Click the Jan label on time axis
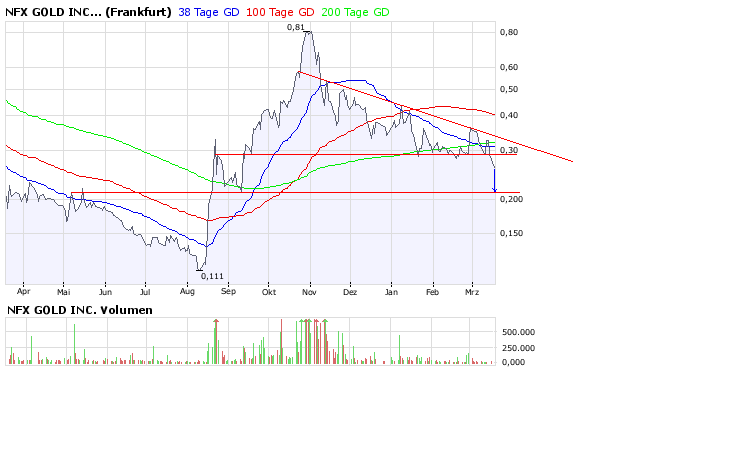Image resolution: width=738 pixels, height=475 pixels. pos(391,294)
